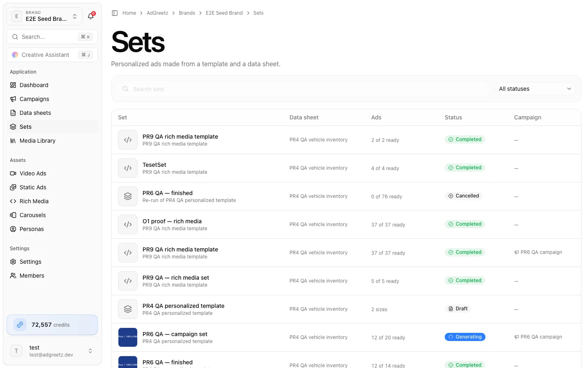Click the Members people icon
Image resolution: width=588 pixels, height=368 pixels.
(13, 276)
